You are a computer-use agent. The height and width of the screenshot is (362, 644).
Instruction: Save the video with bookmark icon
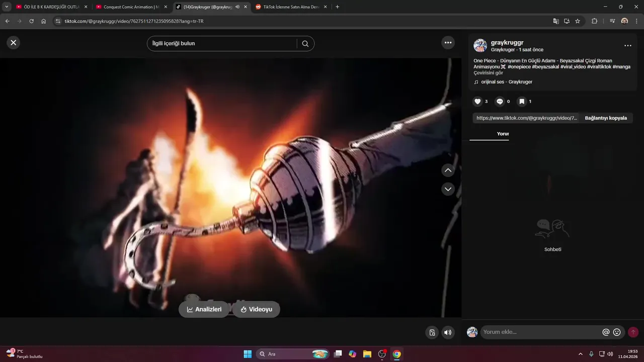tap(522, 102)
